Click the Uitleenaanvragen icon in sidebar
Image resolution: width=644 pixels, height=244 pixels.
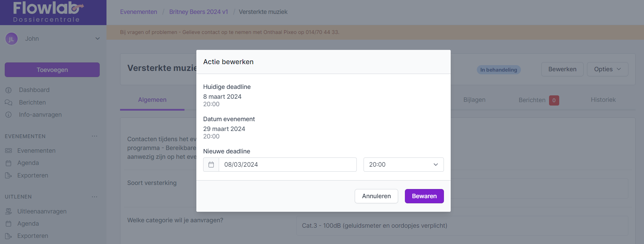click(x=8, y=211)
